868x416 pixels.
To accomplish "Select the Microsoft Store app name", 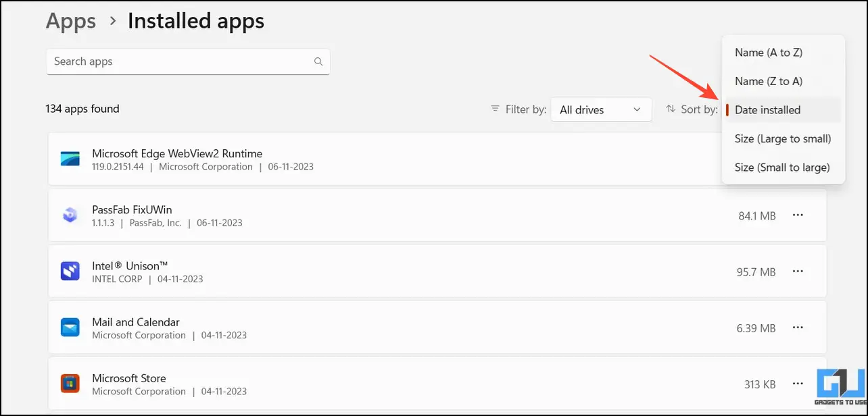I will tap(129, 378).
